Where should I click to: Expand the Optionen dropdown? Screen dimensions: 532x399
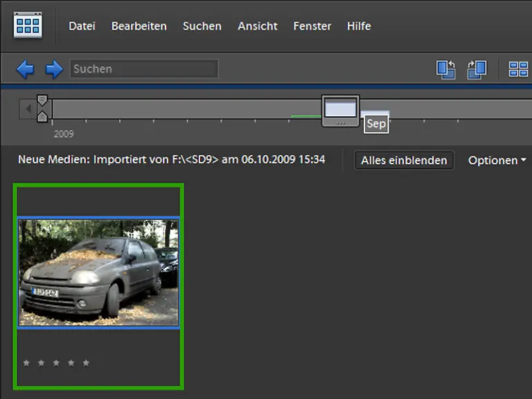497,160
